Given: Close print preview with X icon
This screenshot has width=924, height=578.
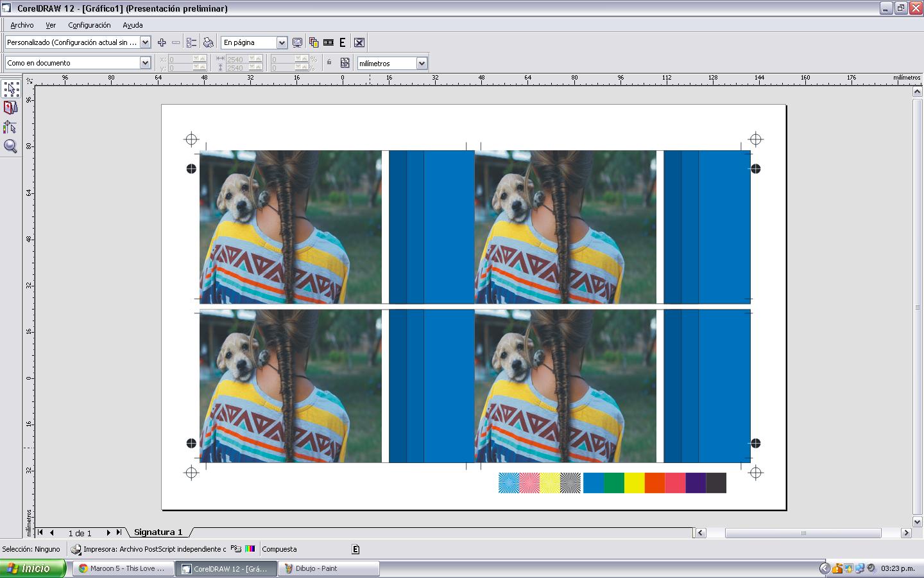Looking at the screenshot, I should [359, 42].
